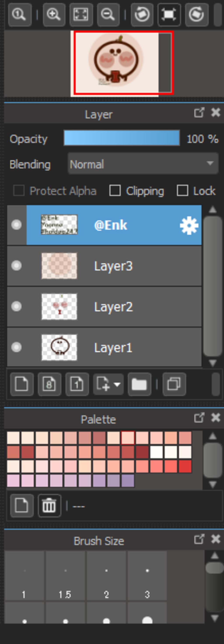The width and height of the screenshot is (224, 644).
Task: Expand the add special layer dropdown arrow
Action: pos(117,384)
